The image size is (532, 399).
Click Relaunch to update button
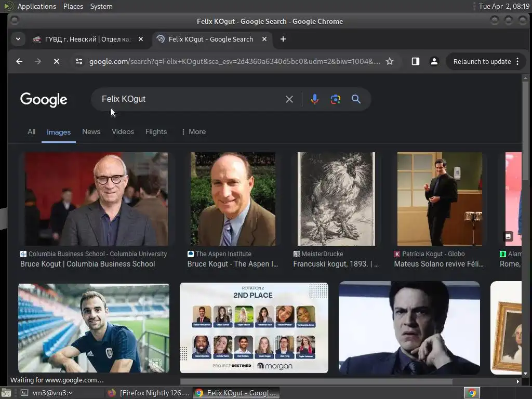coord(482,61)
